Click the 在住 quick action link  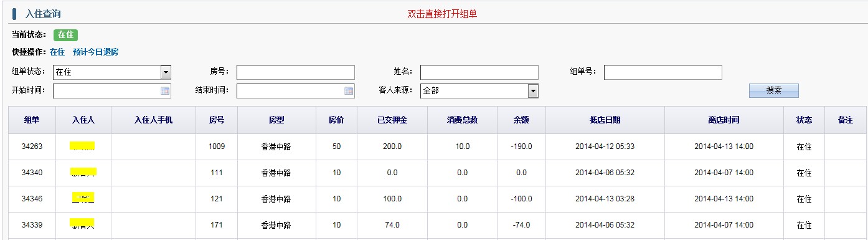pos(57,52)
